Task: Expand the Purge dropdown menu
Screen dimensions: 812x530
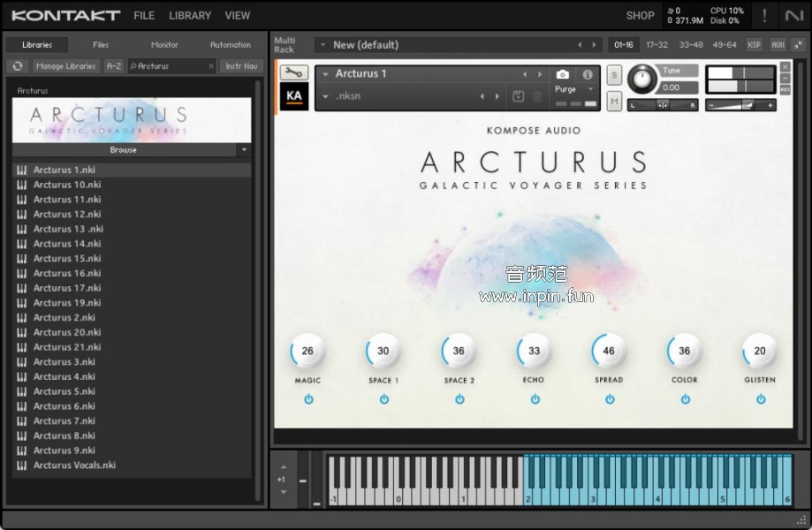Action: 590,89
